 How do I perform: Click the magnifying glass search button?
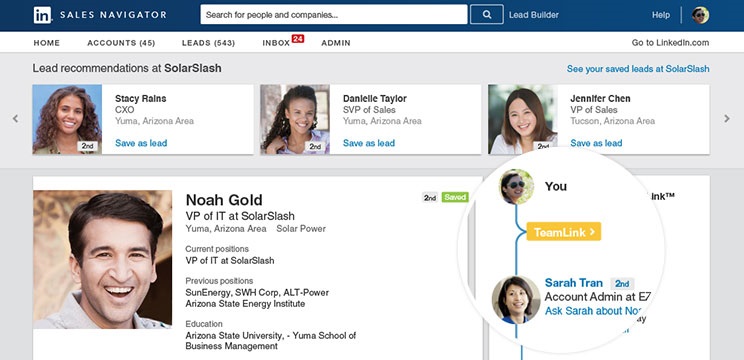click(487, 15)
